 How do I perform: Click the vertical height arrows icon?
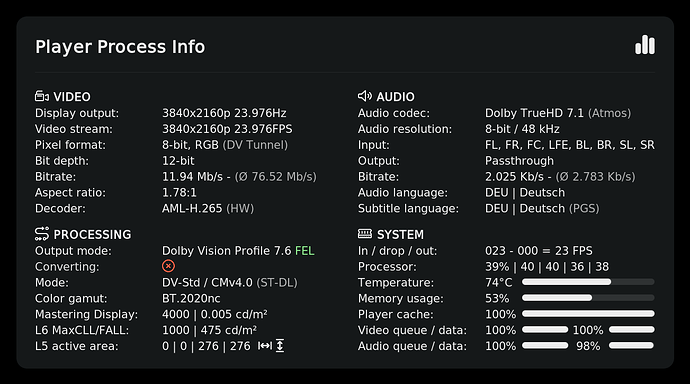[280, 346]
